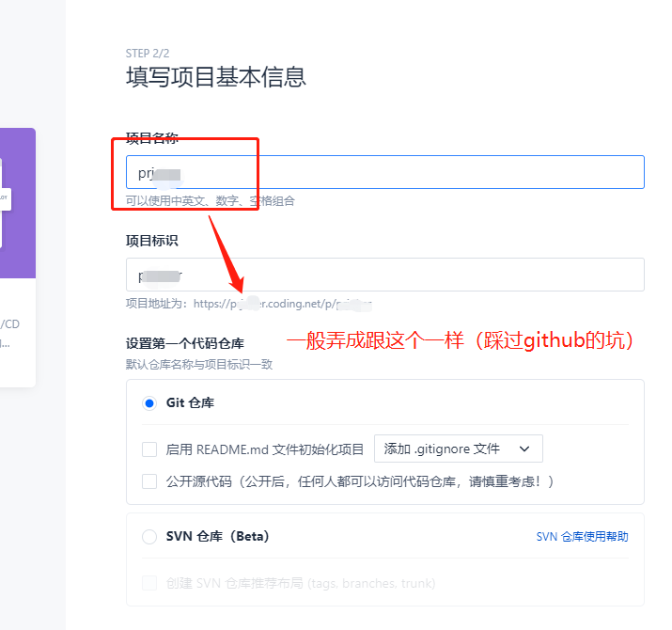Select the Git 仓库 radio button
The image size is (672, 630).
click(148, 402)
